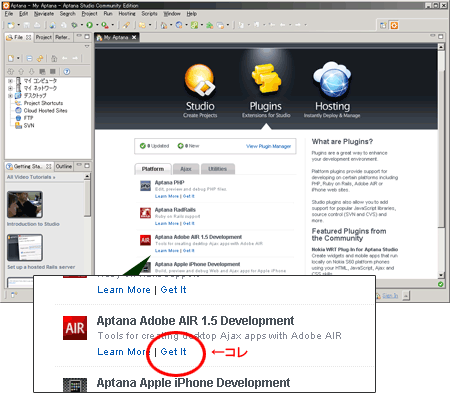This screenshot has height=393, width=450.
Task: Click the My Aptana page vertical scrollbar
Action: tap(441, 161)
